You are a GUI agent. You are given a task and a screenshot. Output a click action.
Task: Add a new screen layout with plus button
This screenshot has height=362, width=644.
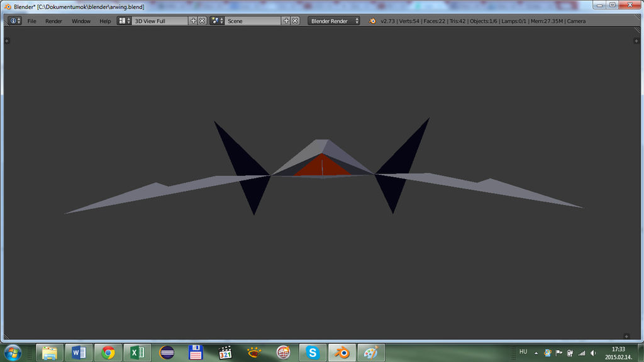193,21
